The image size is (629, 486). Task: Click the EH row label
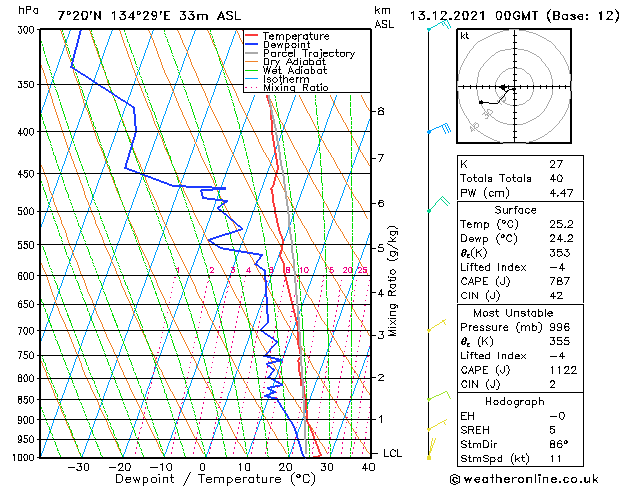[x=467, y=416]
